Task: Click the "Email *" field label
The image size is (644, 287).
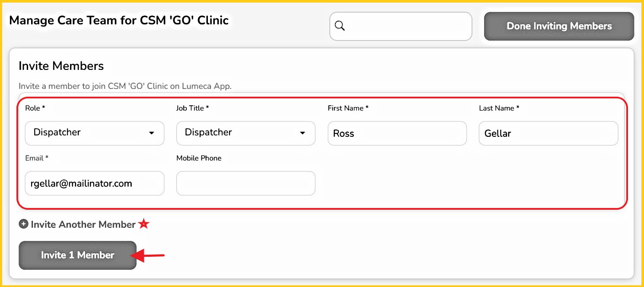Action: pos(37,158)
